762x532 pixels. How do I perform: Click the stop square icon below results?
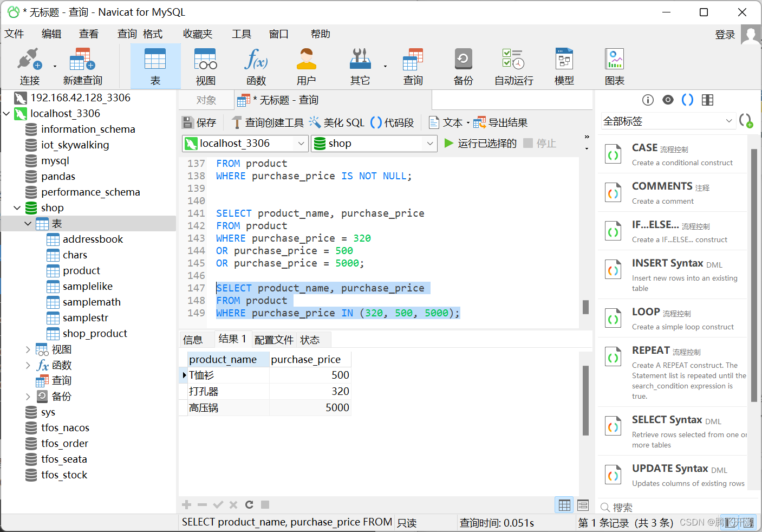pyautogui.click(x=265, y=504)
